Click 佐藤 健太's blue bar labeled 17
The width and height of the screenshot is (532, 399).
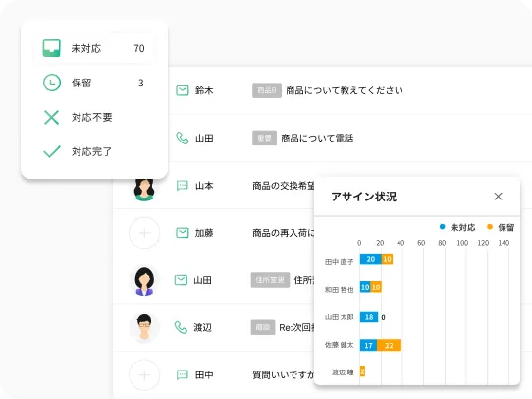[368, 345]
